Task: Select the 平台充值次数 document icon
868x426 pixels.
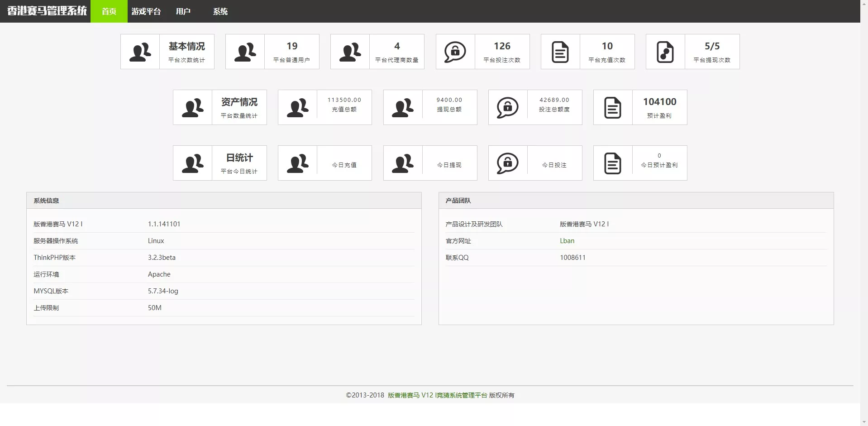Action: click(560, 52)
